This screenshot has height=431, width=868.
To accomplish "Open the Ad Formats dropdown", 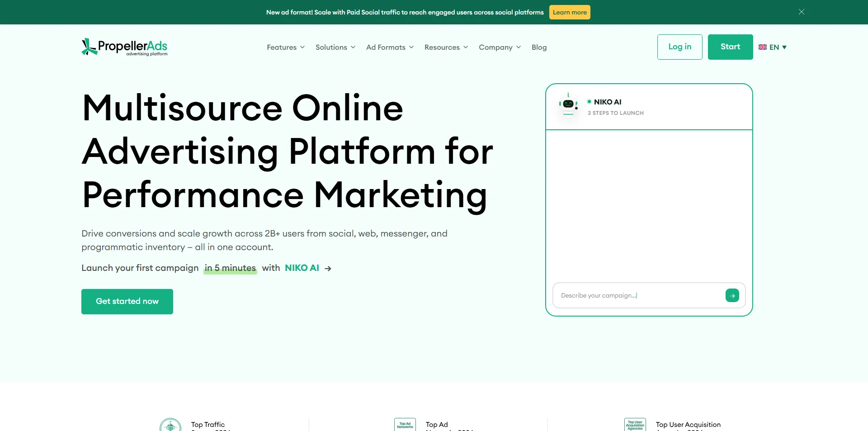I will point(390,47).
